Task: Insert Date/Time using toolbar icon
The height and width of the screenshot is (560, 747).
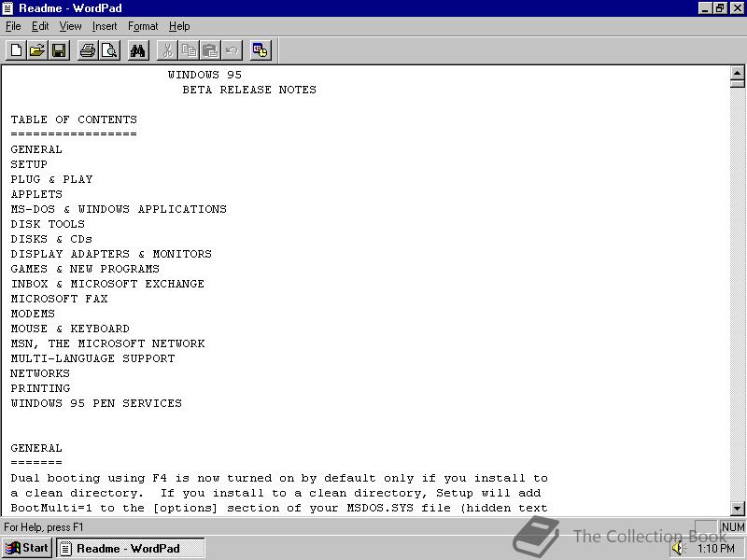Action: pyautogui.click(x=261, y=50)
